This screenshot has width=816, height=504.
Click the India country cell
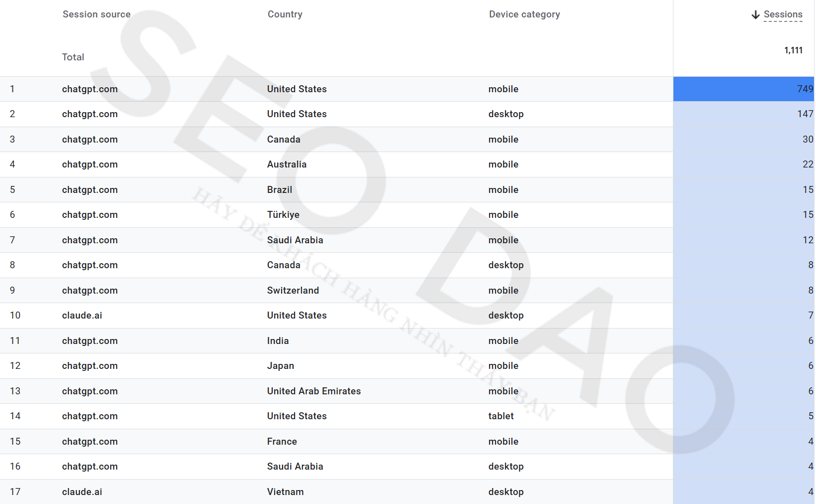(278, 341)
